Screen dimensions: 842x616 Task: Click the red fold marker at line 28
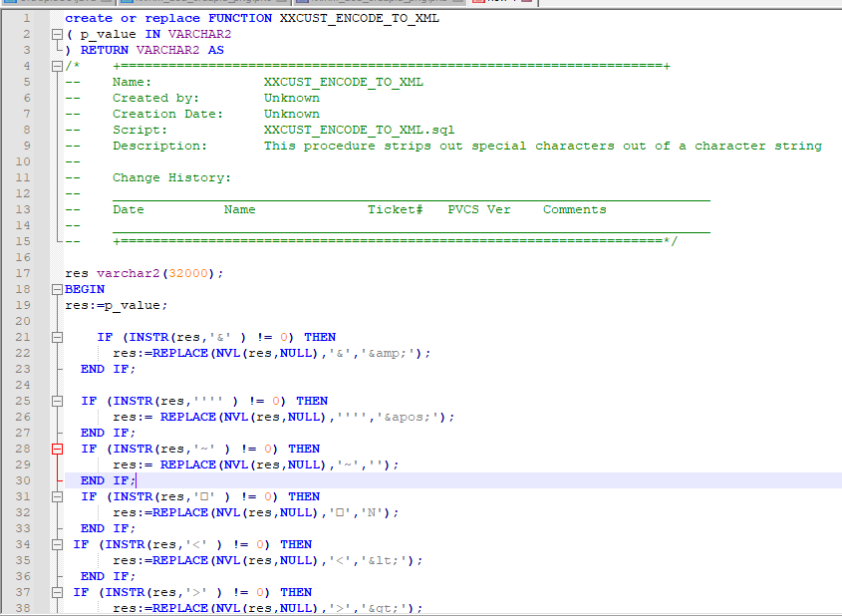pyautogui.click(x=57, y=449)
